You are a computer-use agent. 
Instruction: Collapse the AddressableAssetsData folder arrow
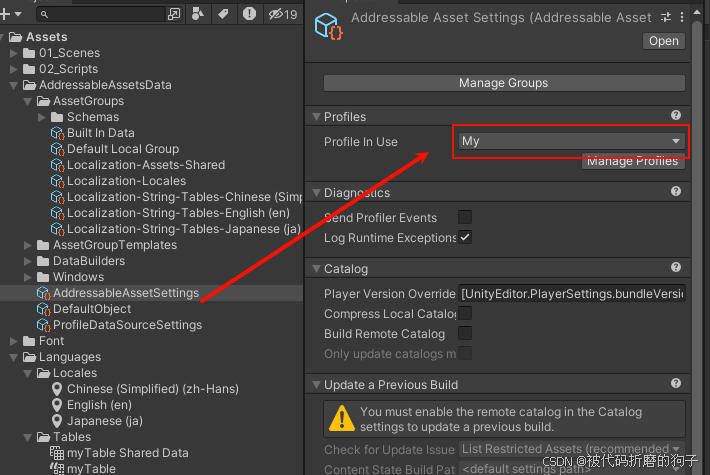click(x=14, y=85)
